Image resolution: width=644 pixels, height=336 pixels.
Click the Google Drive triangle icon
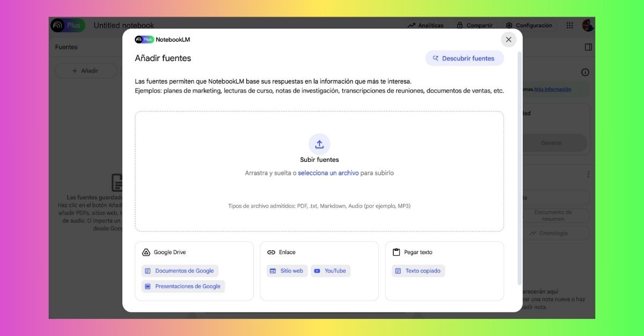coord(146,252)
